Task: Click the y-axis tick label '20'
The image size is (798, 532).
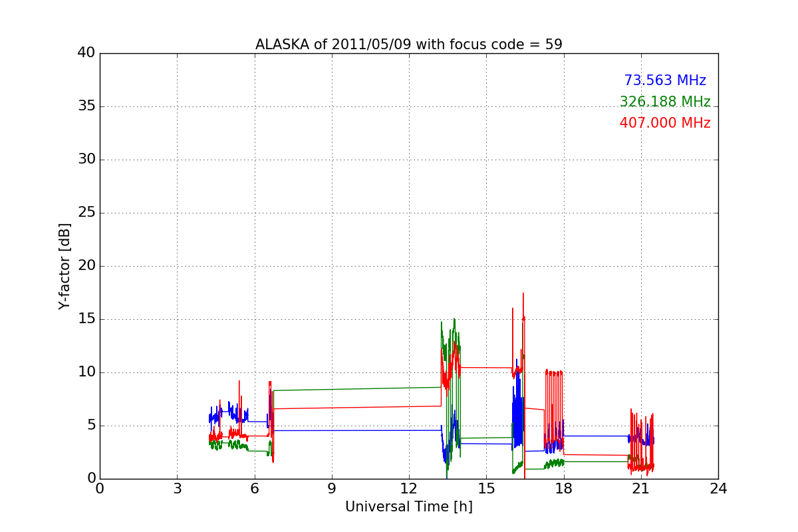Action: click(86, 266)
